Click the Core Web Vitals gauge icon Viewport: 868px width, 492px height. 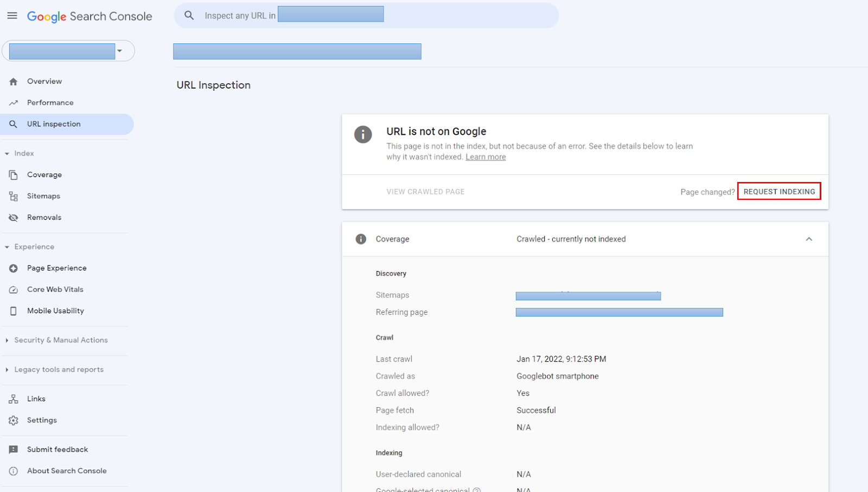click(14, 289)
